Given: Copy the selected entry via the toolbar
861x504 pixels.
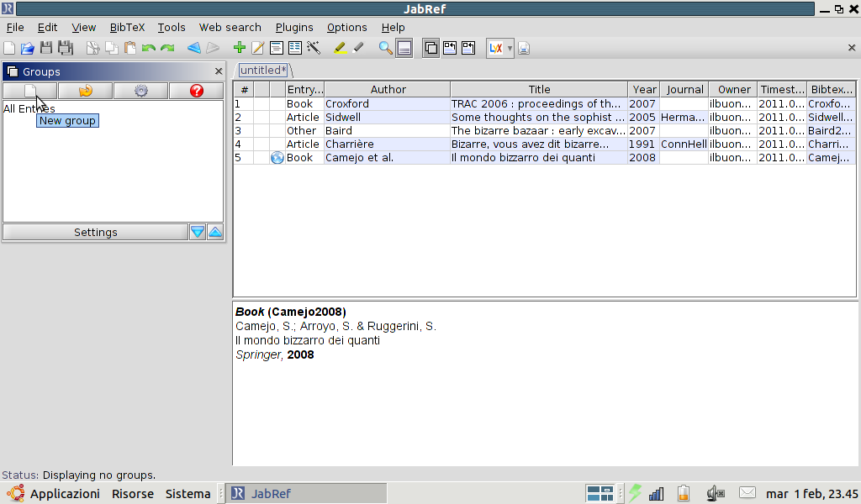Looking at the screenshot, I should tap(112, 48).
